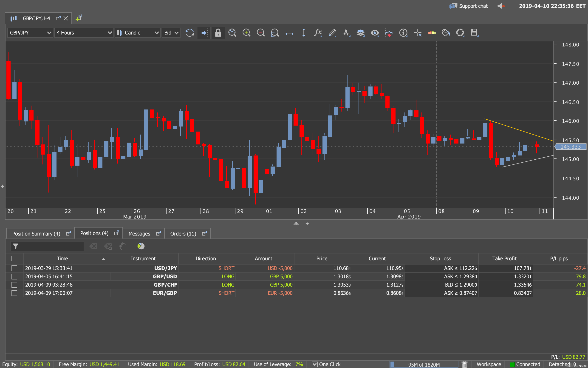
Task: Zoom out of the chart
Action: pos(261,33)
